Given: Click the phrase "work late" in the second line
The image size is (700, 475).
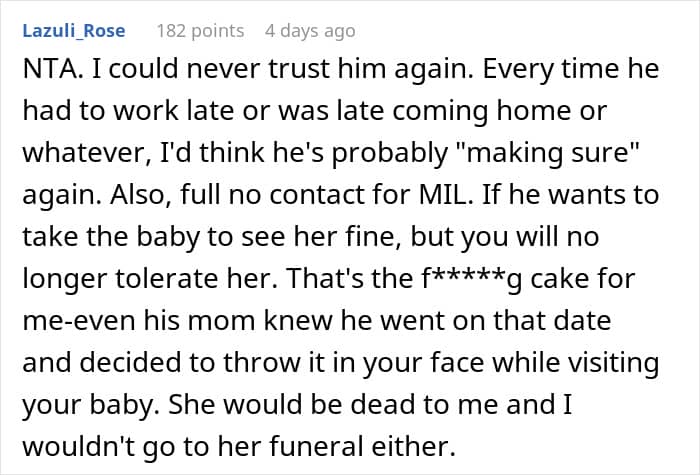Looking at the screenshot, I should (x=173, y=111).
